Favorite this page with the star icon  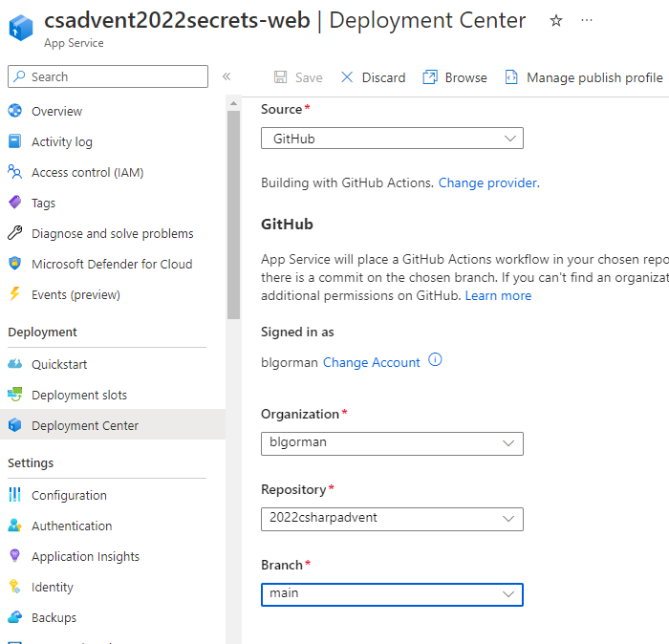(x=555, y=20)
